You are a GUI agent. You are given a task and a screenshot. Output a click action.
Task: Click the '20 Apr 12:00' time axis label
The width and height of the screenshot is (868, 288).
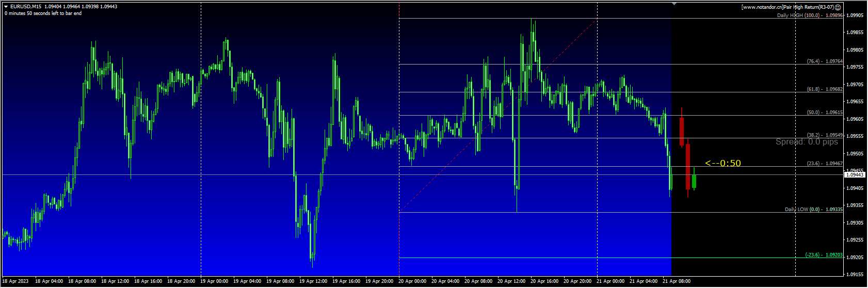[511, 281]
